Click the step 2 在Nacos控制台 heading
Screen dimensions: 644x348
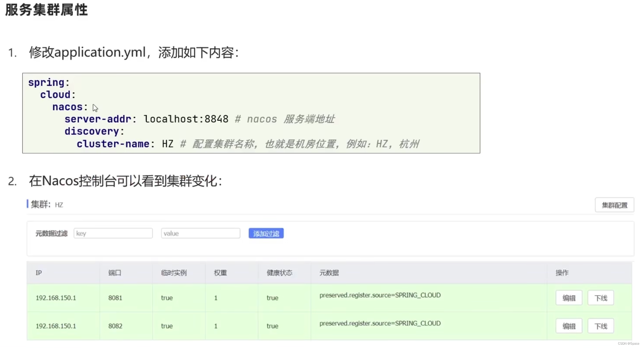pyautogui.click(x=125, y=181)
